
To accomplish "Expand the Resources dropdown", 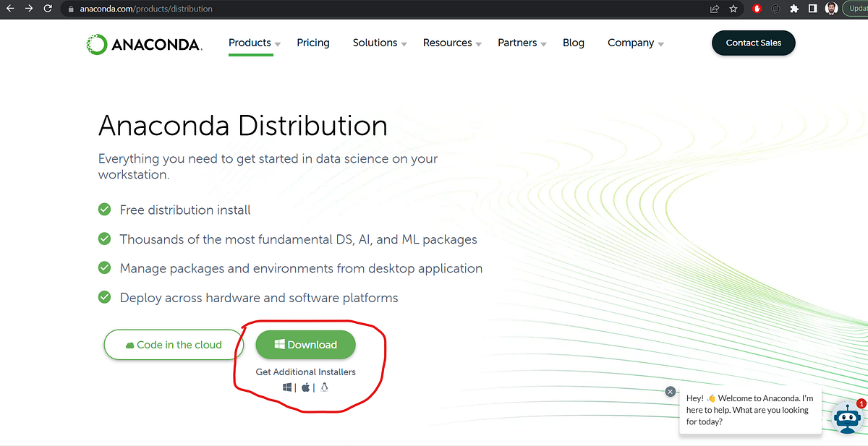I will 447,43.
